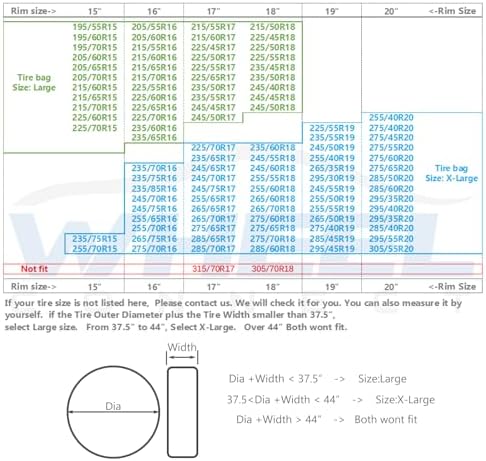486x461 pixels.
Task: Click tire size 295/40R20
Action: [x=391, y=209]
